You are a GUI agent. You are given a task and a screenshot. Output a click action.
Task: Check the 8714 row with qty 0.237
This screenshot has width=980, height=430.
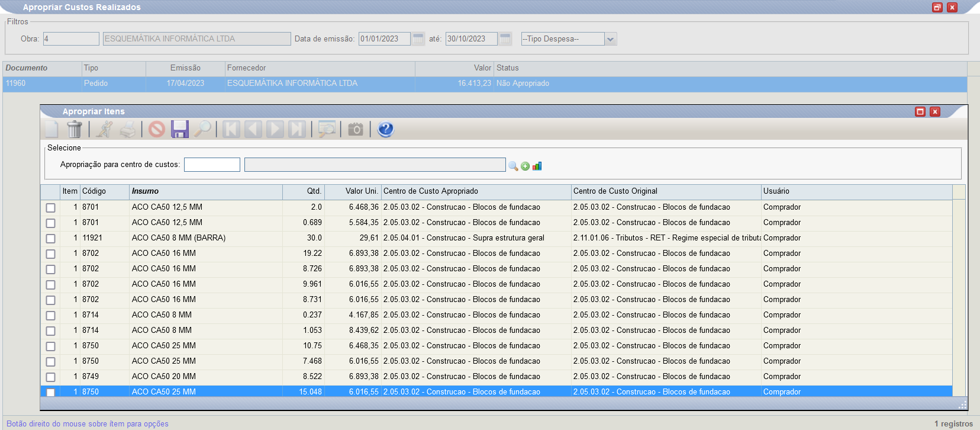point(50,316)
